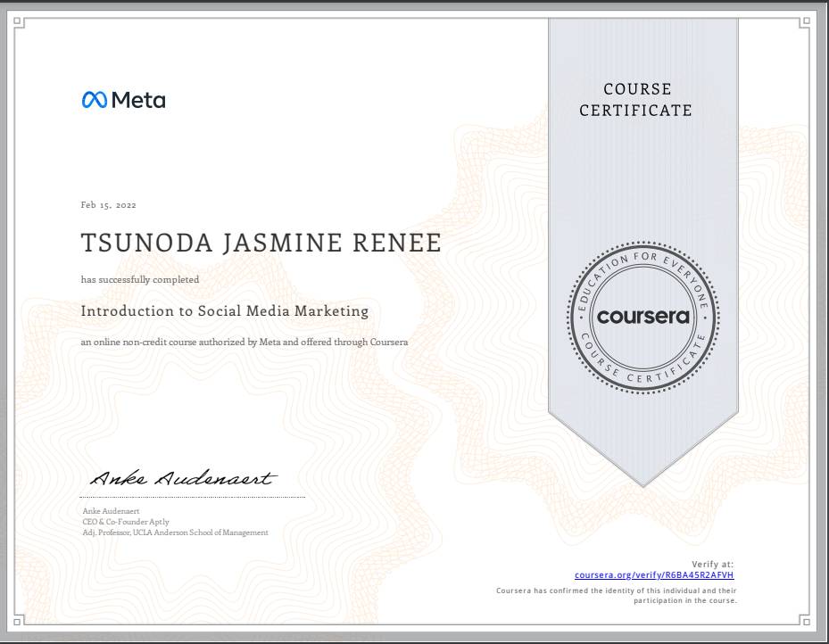
Task: Click the printed name Anke Audenaert
Action: click(x=111, y=511)
